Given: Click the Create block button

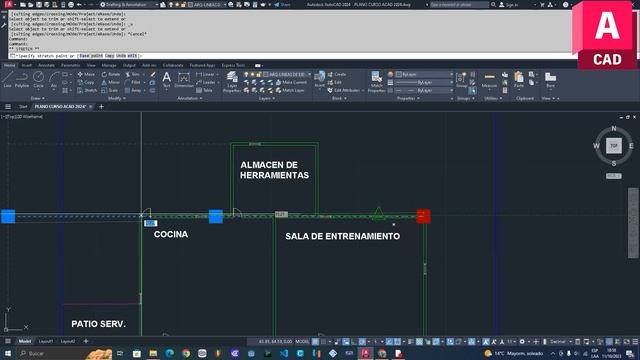Looking at the screenshot, I should tap(337, 74).
